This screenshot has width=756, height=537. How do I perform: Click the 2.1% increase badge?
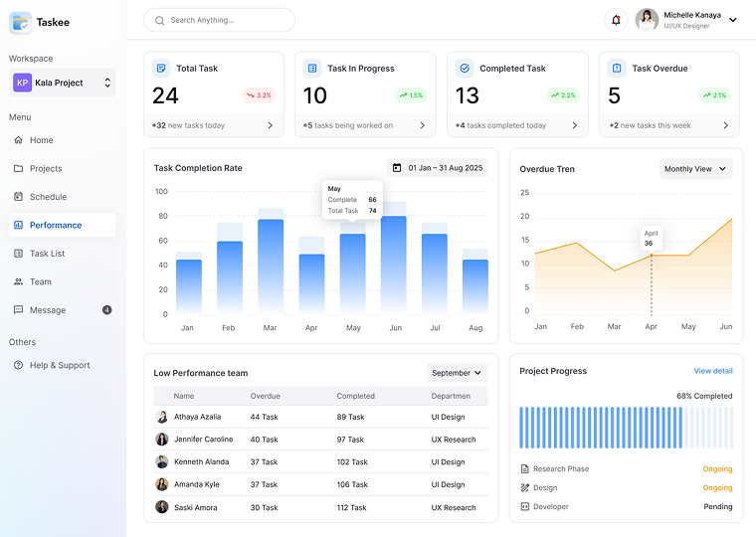click(714, 95)
